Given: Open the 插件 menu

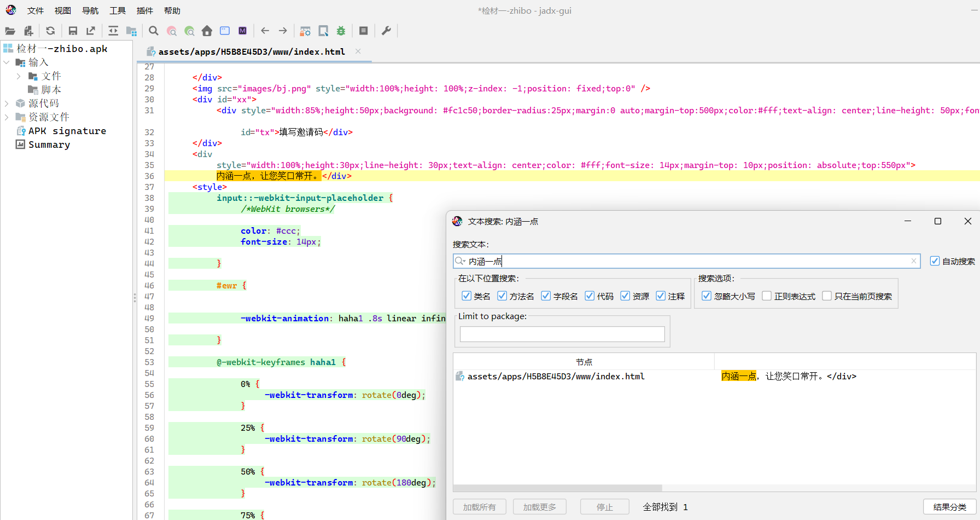Looking at the screenshot, I should [145, 10].
